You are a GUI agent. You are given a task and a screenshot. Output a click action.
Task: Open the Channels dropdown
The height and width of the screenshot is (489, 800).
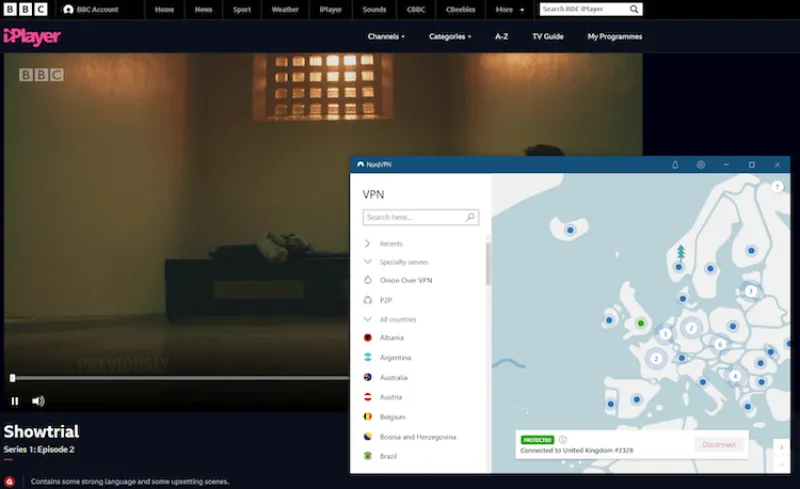point(386,37)
